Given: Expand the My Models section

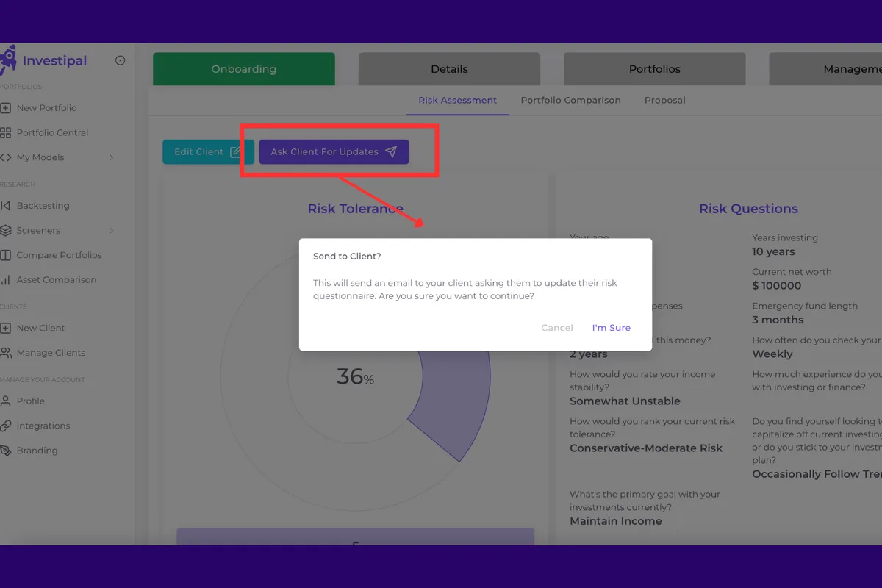Looking at the screenshot, I should (x=111, y=157).
